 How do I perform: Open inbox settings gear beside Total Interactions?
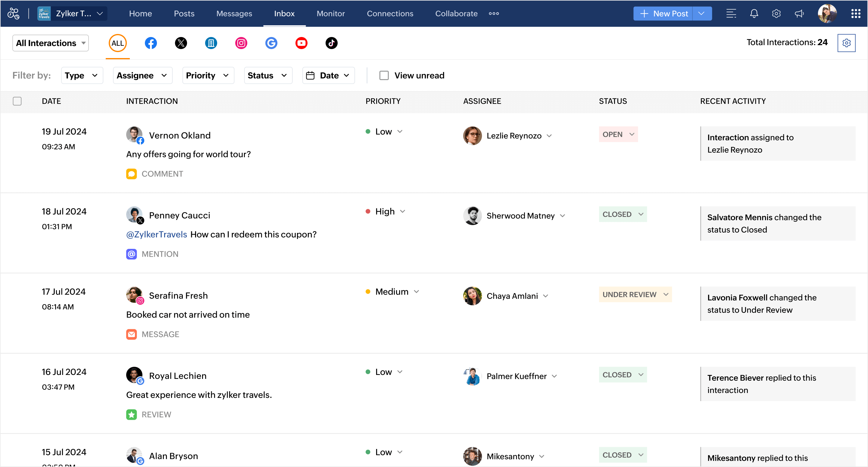click(847, 43)
